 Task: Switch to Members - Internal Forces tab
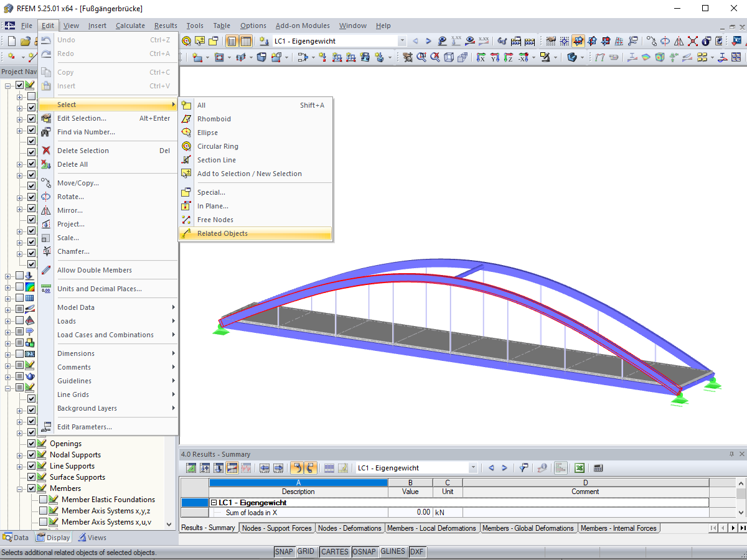pos(618,528)
